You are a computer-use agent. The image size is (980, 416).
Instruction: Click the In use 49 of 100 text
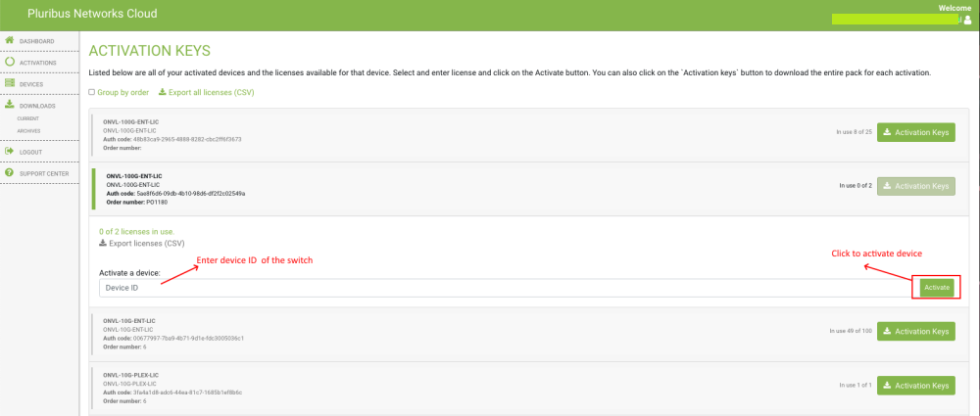click(851, 331)
